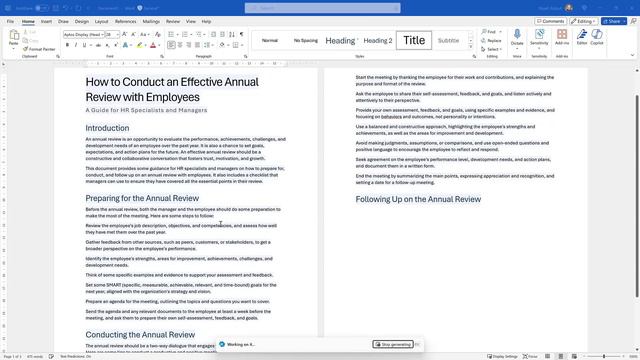The image size is (640, 360).
Task: Adjust the zoom slider handle
Action: [604, 356]
